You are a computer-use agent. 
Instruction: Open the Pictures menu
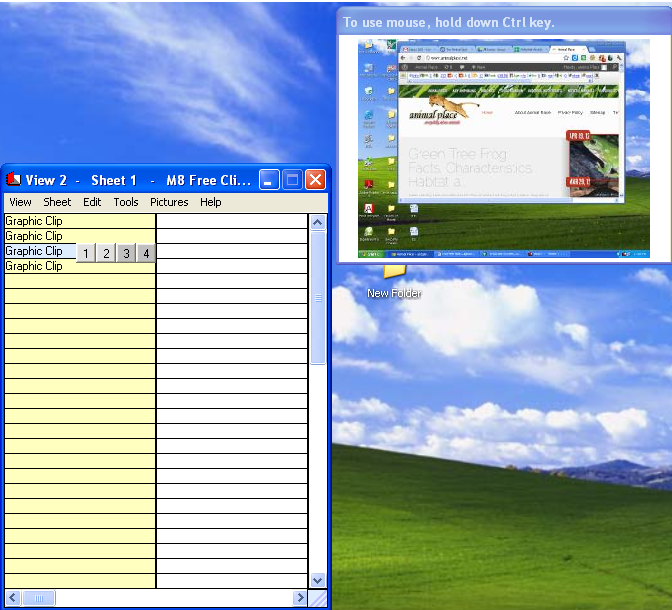coord(169,202)
